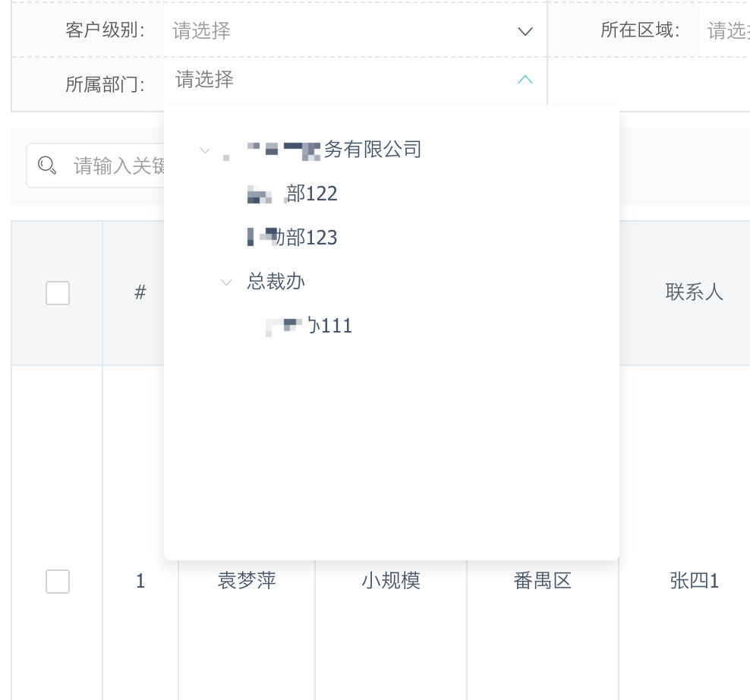This screenshot has height=700, width=750.
Task: Collapse the 所属部门 dropdown via its chevron
Action: point(525,80)
